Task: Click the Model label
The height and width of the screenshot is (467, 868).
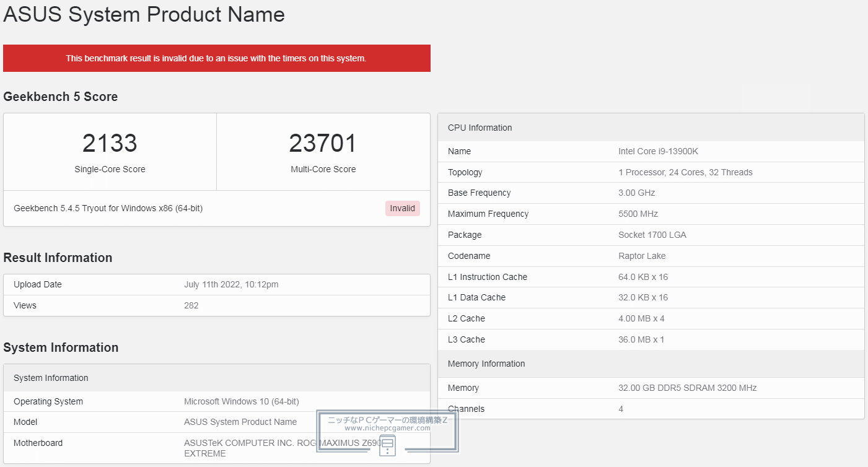Action: [x=25, y=422]
